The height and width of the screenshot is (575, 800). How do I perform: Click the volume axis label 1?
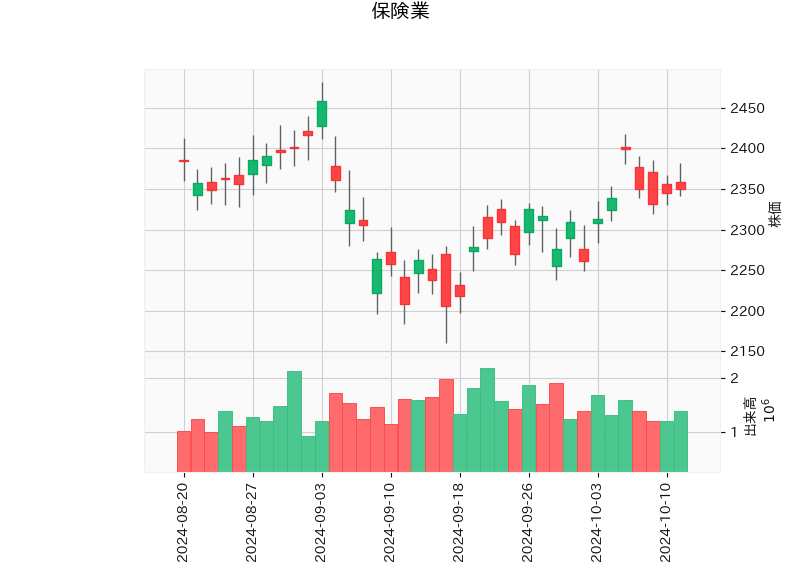pyautogui.click(x=734, y=432)
